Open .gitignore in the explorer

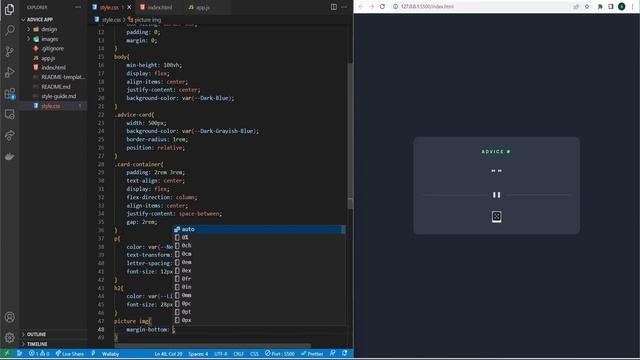tap(52, 49)
